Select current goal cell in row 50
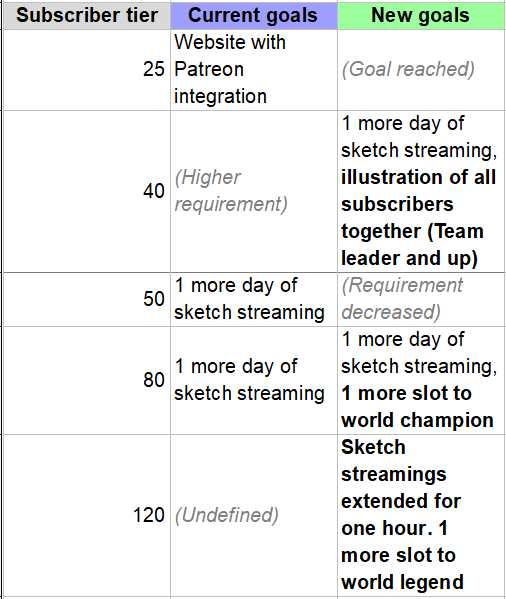 254,300
